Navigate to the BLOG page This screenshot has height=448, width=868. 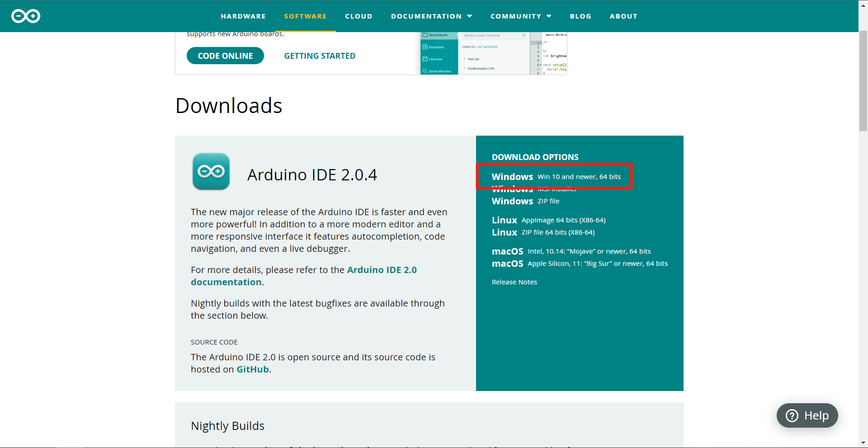[580, 16]
